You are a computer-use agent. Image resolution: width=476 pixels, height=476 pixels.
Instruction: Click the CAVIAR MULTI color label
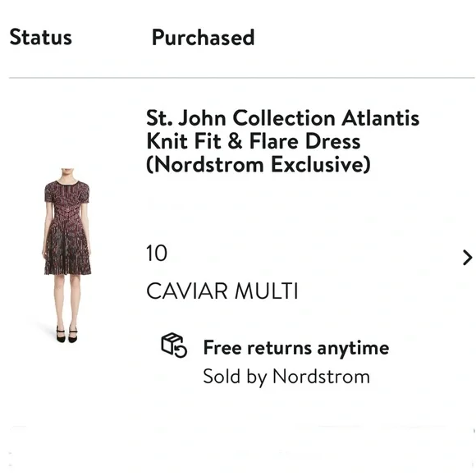222,291
